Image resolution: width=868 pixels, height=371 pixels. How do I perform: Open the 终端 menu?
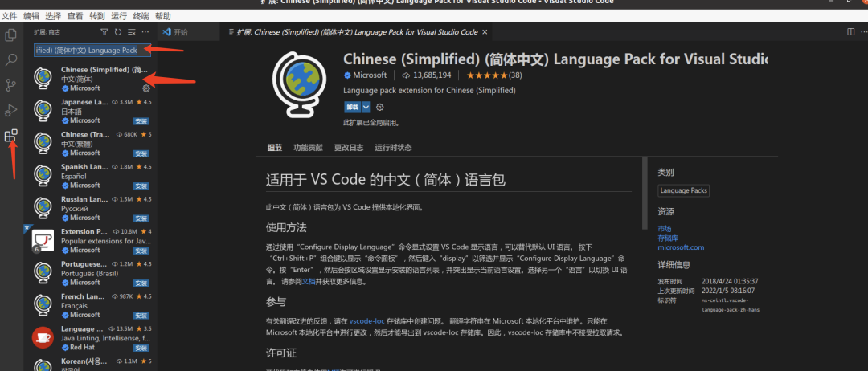coord(141,16)
